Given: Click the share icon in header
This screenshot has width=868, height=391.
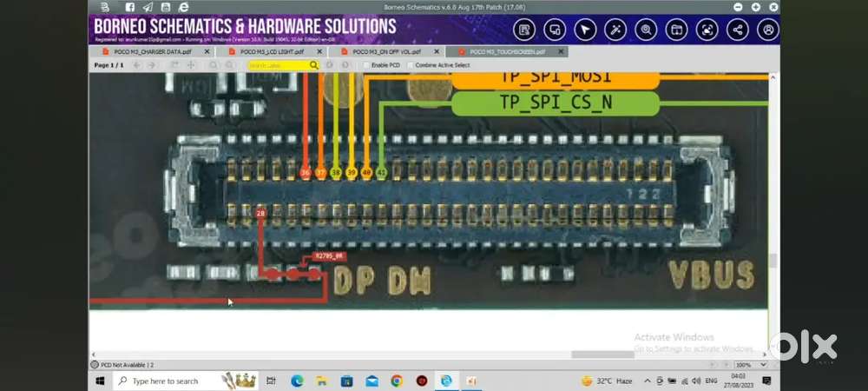Looking at the screenshot, I should coord(737,30).
